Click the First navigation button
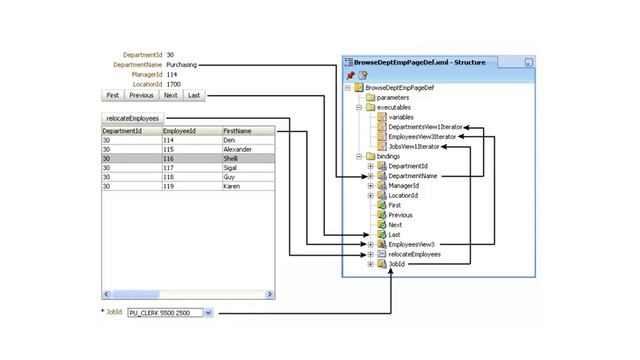This screenshot has width=640, height=360. coord(113,96)
